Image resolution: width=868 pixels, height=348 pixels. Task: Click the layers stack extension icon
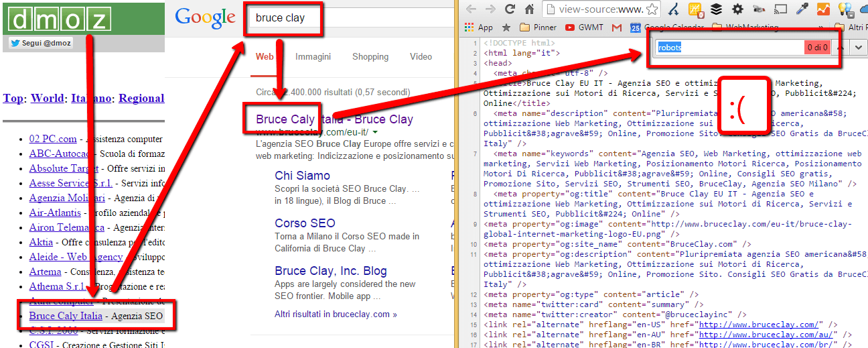point(716,9)
